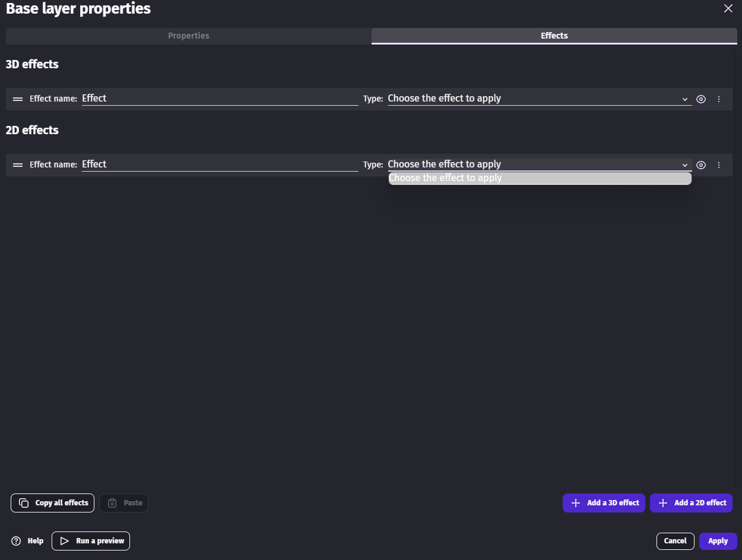This screenshot has width=742, height=560.
Task: Collapse the 2D effect Type dropdown
Action: point(539,164)
